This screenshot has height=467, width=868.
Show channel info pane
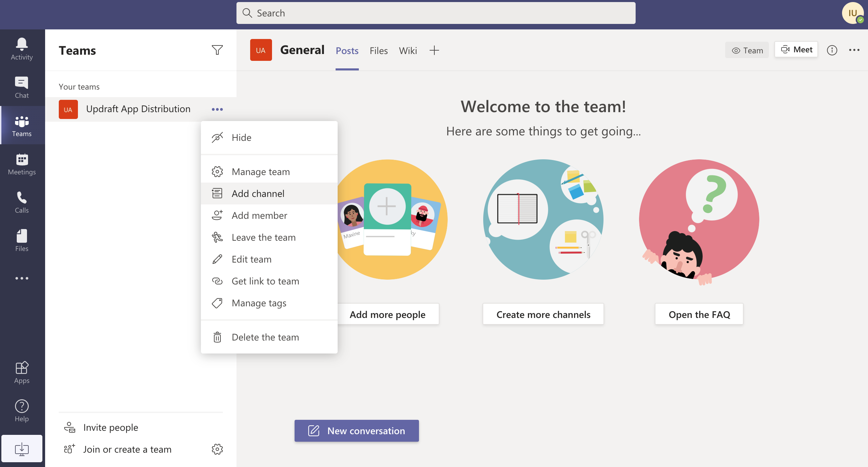point(832,50)
